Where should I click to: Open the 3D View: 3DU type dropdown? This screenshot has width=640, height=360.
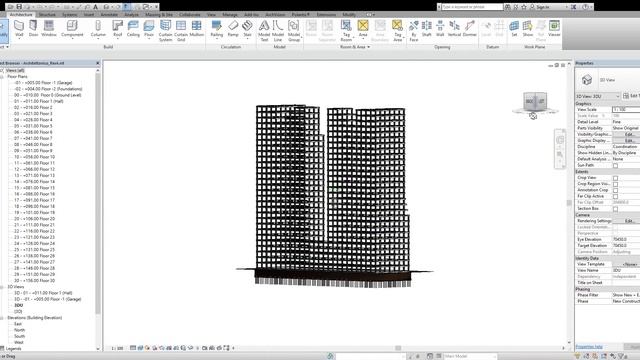click(x=598, y=96)
